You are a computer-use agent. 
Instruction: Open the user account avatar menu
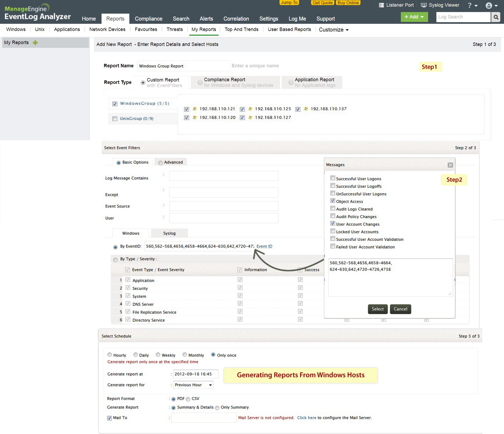pyautogui.click(x=491, y=6)
